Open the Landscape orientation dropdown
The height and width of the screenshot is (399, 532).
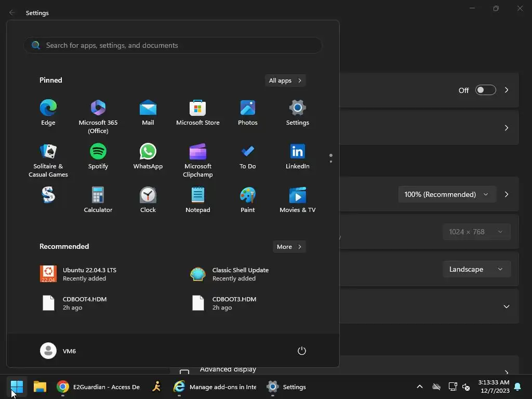coord(476,269)
